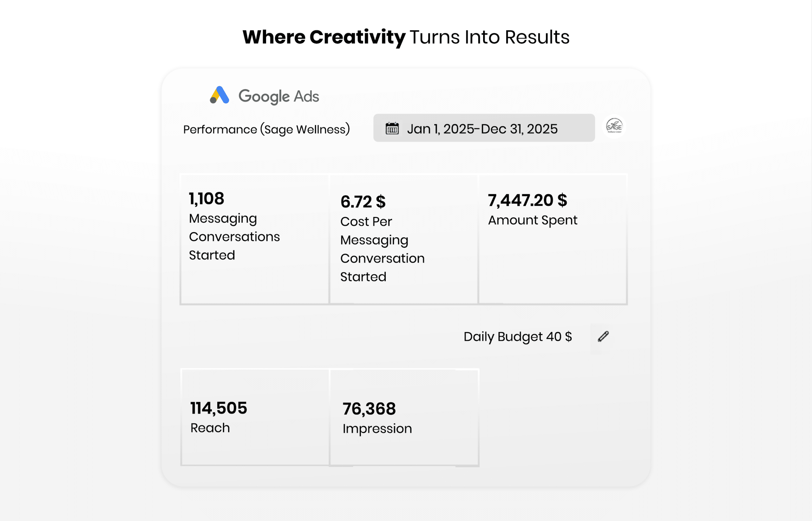The height and width of the screenshot is (521, 812).
Task: Click the Reach label
Action: 210,428
